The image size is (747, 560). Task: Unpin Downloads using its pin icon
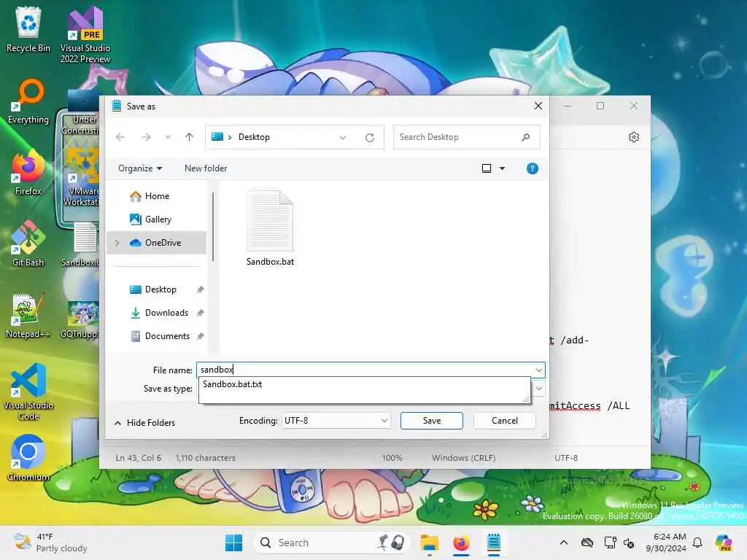pos(200,313)
